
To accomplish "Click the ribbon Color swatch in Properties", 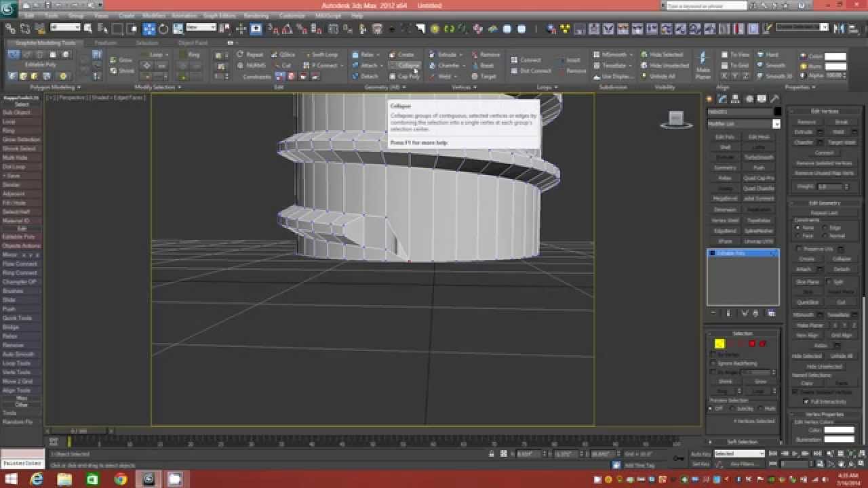I will (835, 56).
